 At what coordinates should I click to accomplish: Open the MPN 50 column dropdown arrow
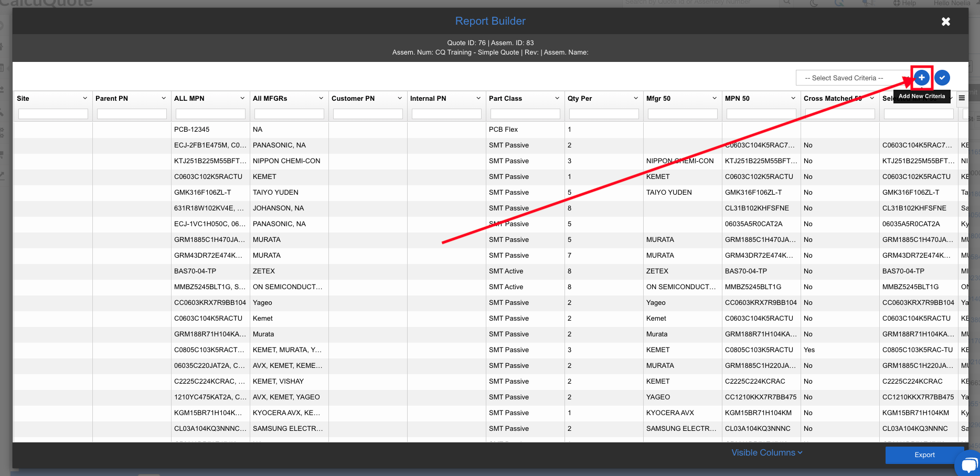point(793,98)
